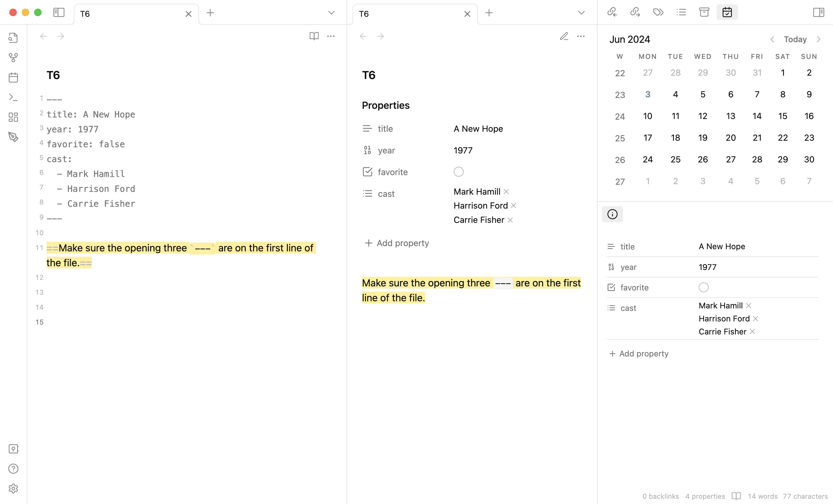The height and width of the screenshot is (504, 833).
Task: Remove Mark Hamill in right sidebar cast
Action: point(748,306)
